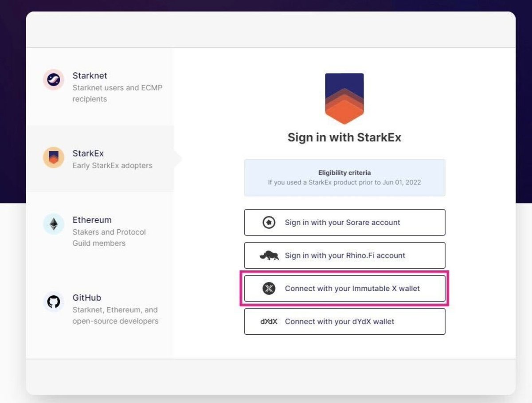The width and height of the screenshot is (532, 403).
Task: Click 'Stakers and Protocol Guild members' description
Action: tap(109, 238)
